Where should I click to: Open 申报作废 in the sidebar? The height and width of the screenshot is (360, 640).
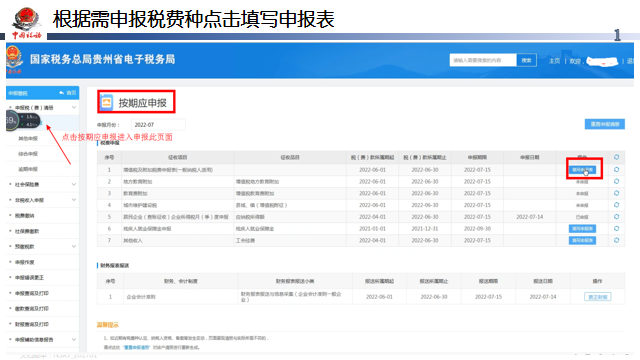(24, 262)
